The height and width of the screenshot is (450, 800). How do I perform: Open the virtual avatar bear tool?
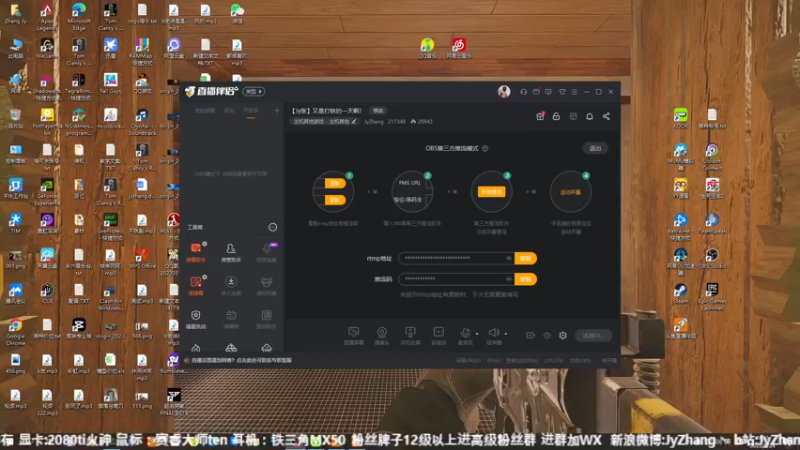[266, 286]
